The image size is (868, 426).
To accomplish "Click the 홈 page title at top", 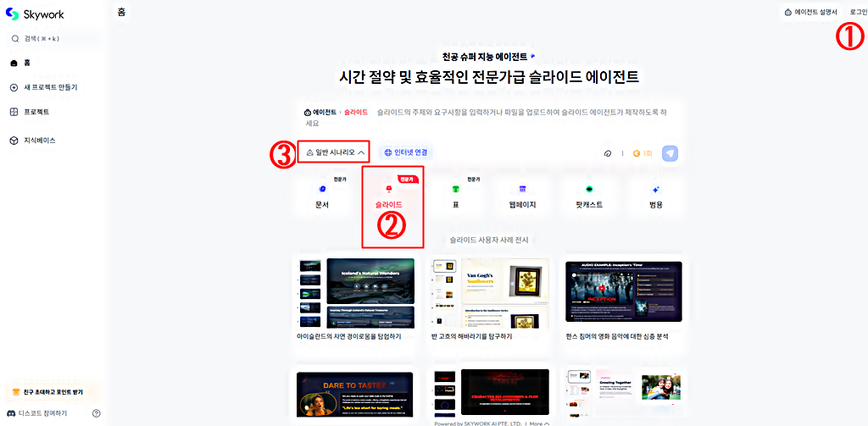I will 122,11.
